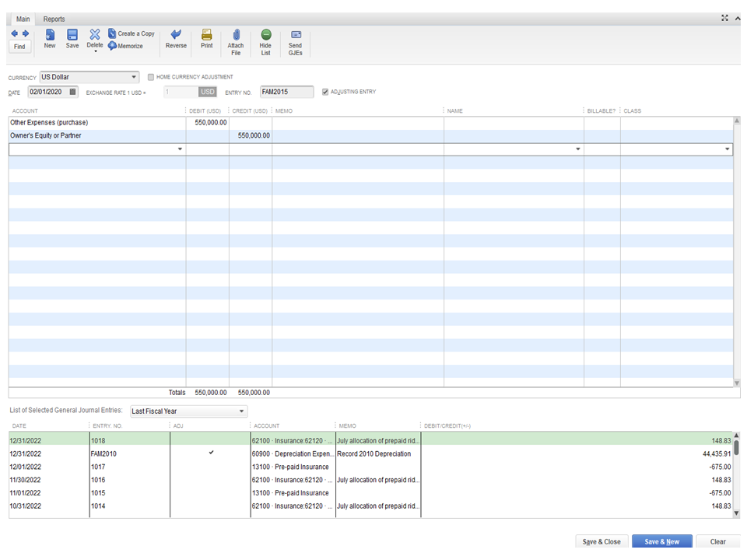Viewport: 747px width, 560px height.
Task: Click the Attach File paperclip icon
Action: [x=236, y=35]
